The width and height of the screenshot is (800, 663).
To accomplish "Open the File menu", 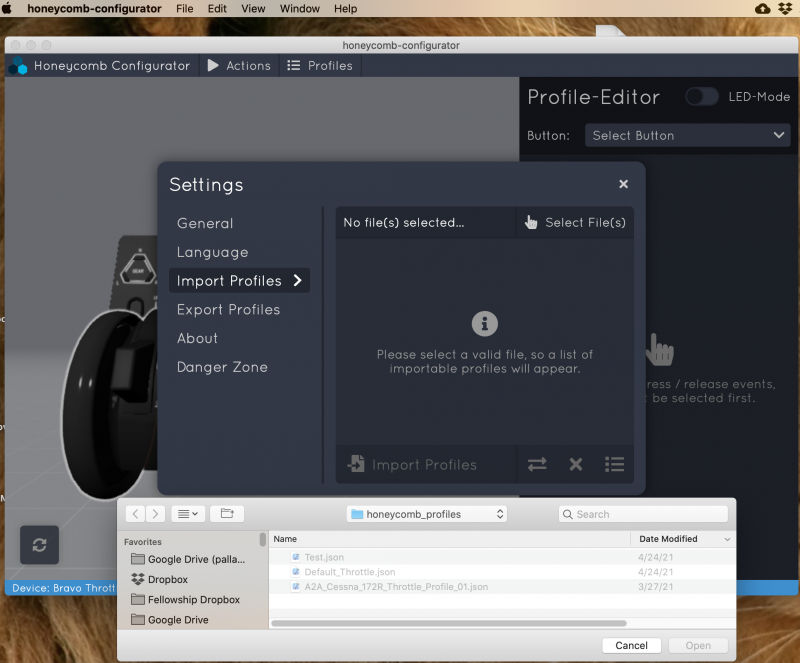I will tap(185, 9).
